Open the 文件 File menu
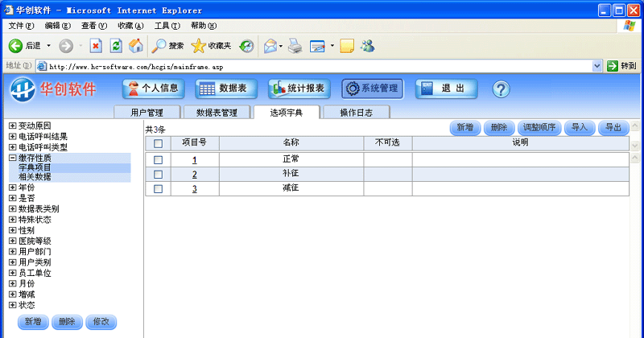 21,26
